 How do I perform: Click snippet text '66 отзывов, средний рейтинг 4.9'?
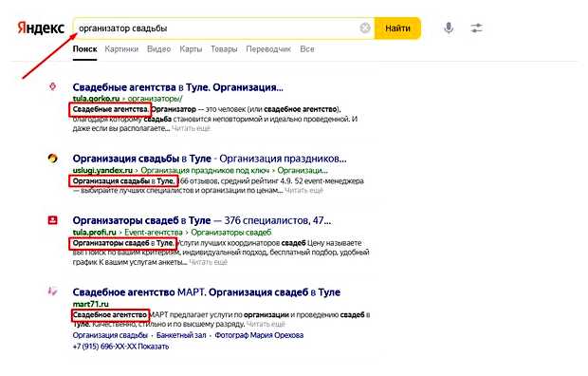coord(235,181)
